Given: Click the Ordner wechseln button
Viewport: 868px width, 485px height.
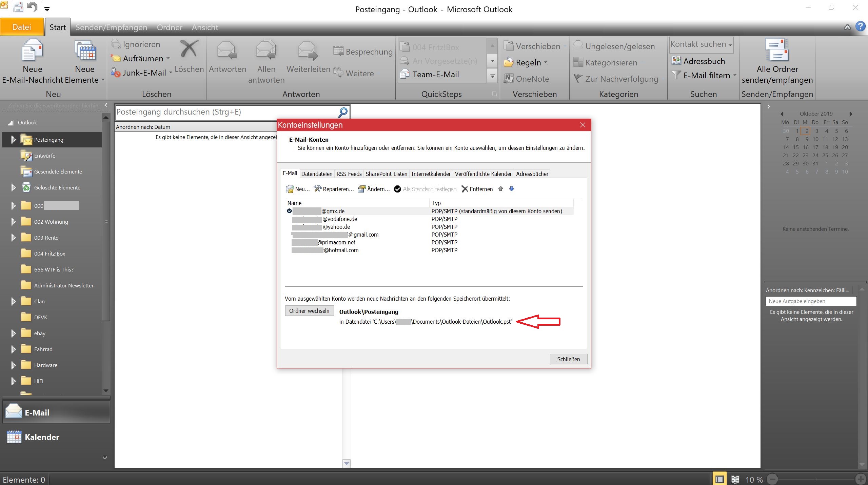Looking at the screenshot, I should [x=309, y=311].
